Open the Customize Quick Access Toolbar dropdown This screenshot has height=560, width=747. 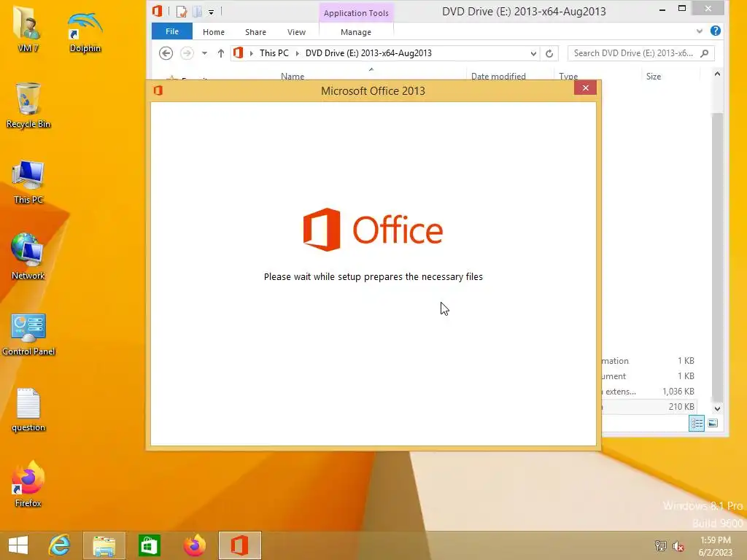click(x=211, y=12)
